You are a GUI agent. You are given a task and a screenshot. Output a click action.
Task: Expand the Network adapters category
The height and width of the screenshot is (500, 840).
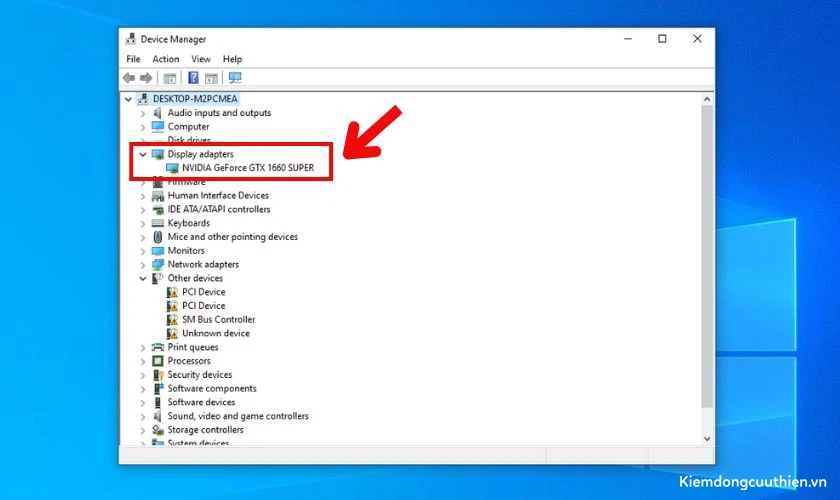tap(142, 265)
